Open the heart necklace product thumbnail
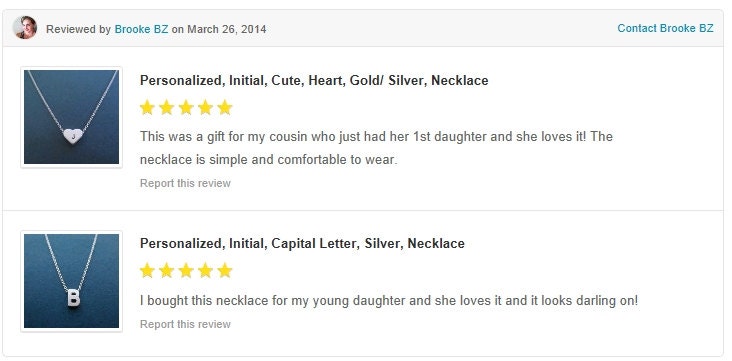 (71, 117)
